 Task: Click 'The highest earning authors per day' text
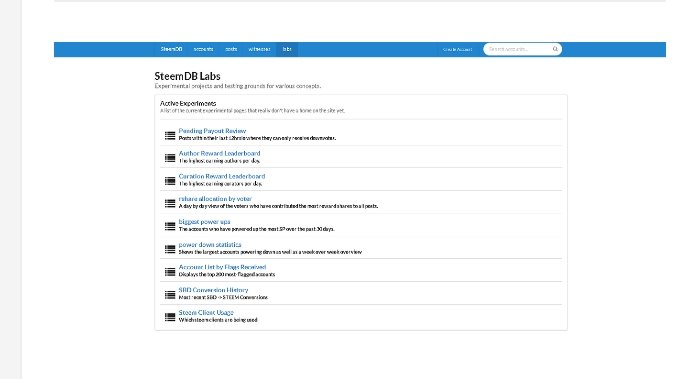tap(219, 161)
